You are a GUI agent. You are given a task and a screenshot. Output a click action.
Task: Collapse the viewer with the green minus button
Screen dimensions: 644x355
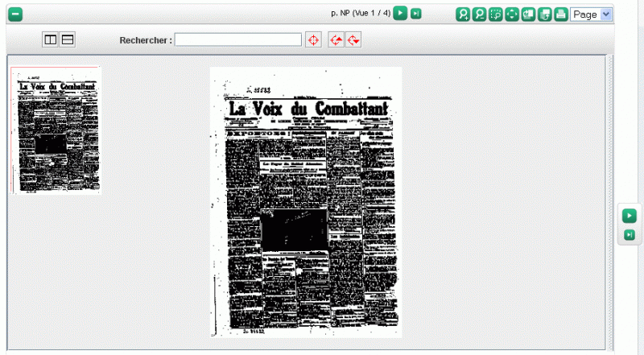[15, 14]
